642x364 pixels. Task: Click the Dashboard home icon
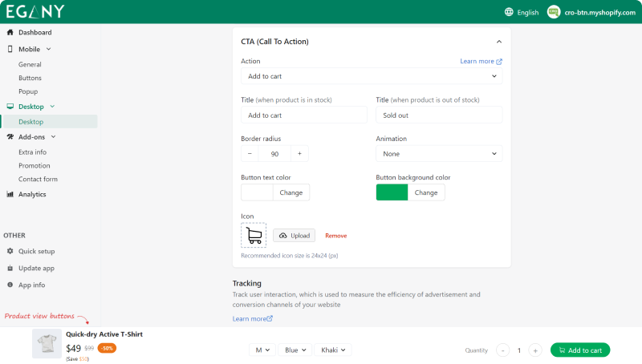pyautogui.click(x=10, y=32)
